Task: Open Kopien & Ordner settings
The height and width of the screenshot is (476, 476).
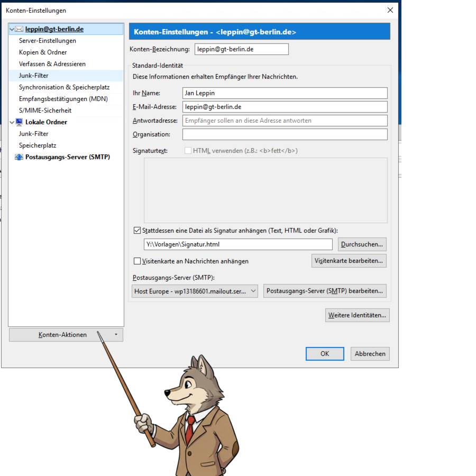Action: [43, 52]
